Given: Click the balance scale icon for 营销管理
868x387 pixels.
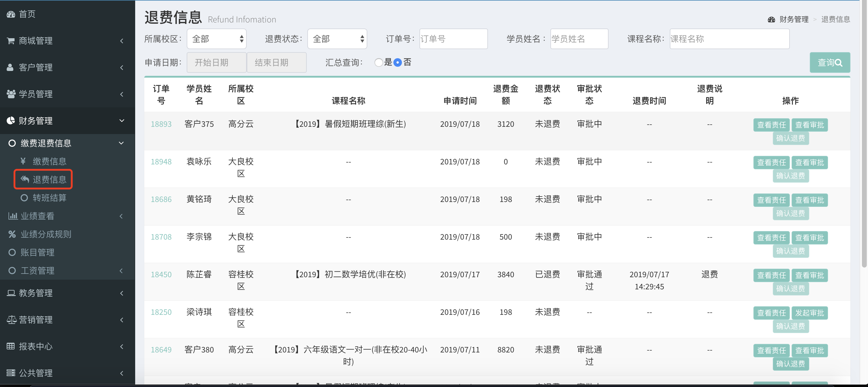Looking at the screenshot, I should (12, 320).
